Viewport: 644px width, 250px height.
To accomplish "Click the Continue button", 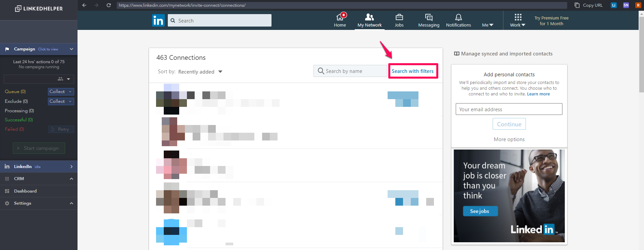I will 509,124.
